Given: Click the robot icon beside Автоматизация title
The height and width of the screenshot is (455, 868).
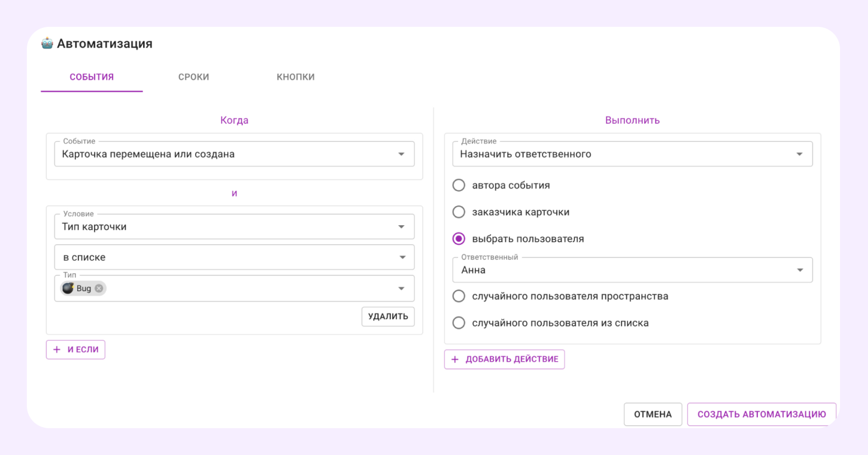Looking at the screenshot, I should [47, 43].
